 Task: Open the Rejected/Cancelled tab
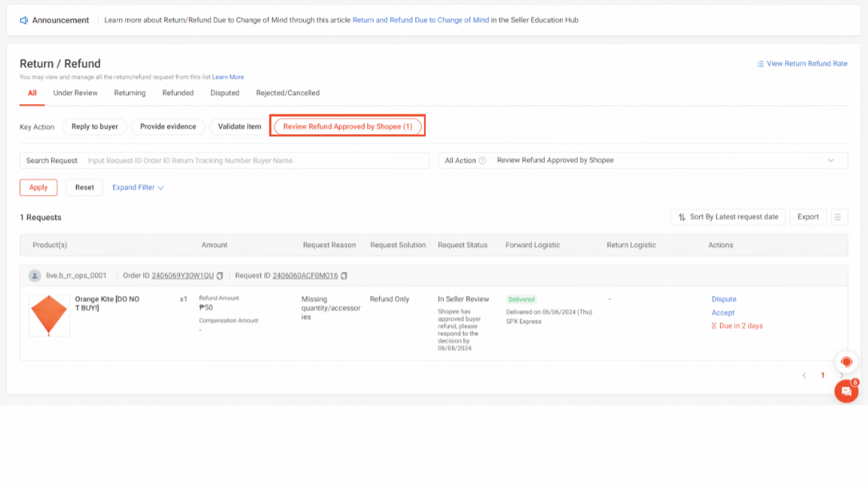(x=288, y=93)
